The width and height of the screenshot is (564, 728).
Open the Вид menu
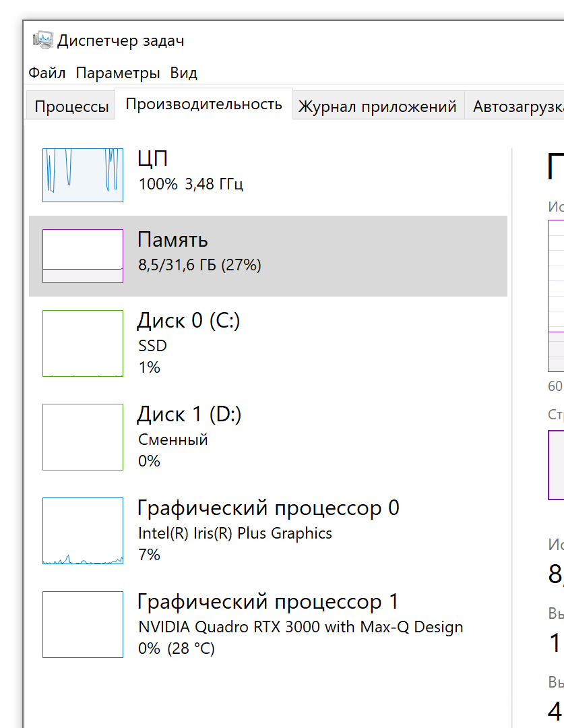coord(185,73)
